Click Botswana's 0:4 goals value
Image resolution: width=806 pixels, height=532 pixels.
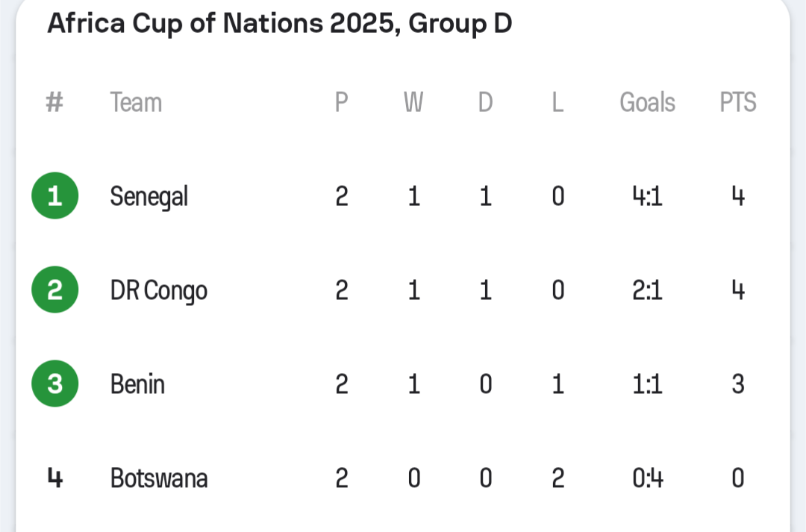647,478
